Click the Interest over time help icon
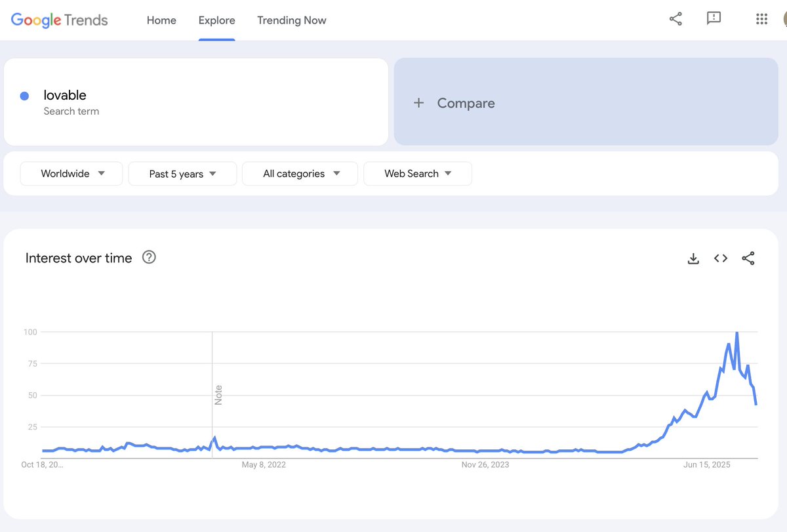This screenshot has width=787, height=532. (150, 257)
